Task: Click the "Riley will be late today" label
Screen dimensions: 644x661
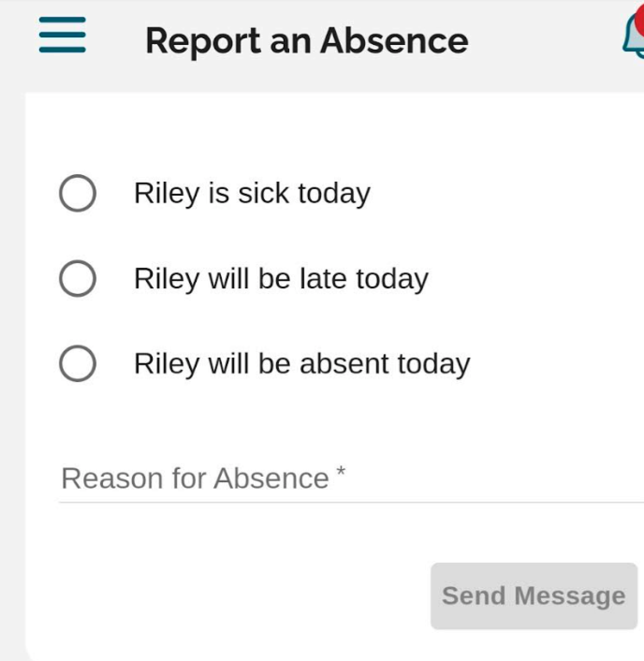Action: pyautogui.click(x=281, y=278)
